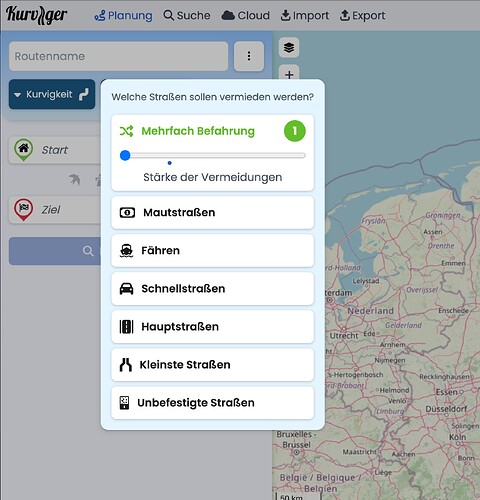Open the Suche menu item
This screenshot has height=500, width=480.
click(187, 16)
